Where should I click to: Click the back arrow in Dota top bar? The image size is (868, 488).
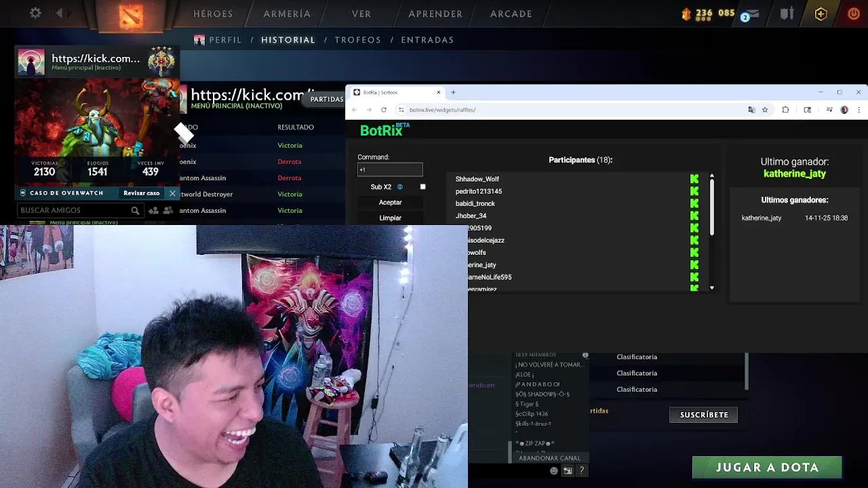[x=59, y=13]
